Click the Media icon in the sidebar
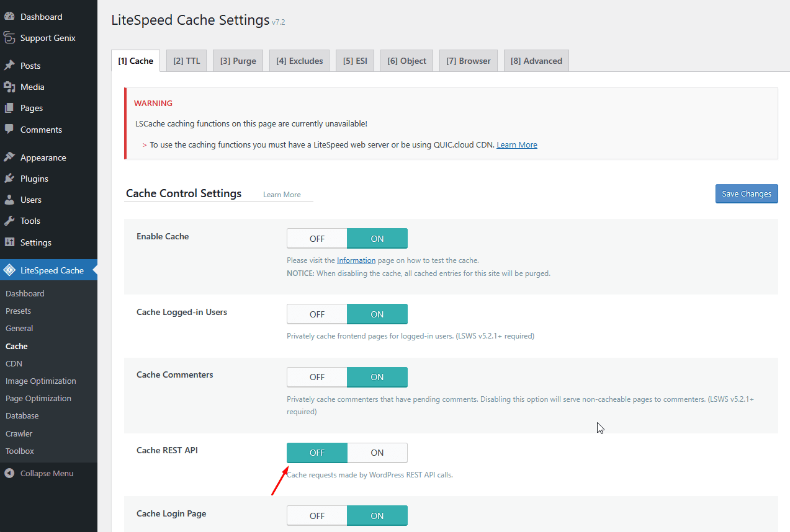The width and height of the screenshot is (790, 532). 9,87
